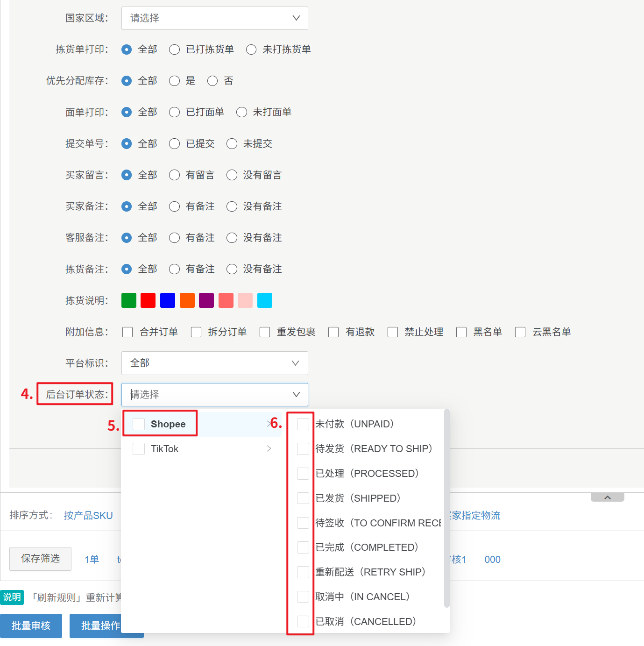The width and height of the screenshot is (644, 646).
Task: Select the purple picking note swatch
Action: click(x=206, y=300)
